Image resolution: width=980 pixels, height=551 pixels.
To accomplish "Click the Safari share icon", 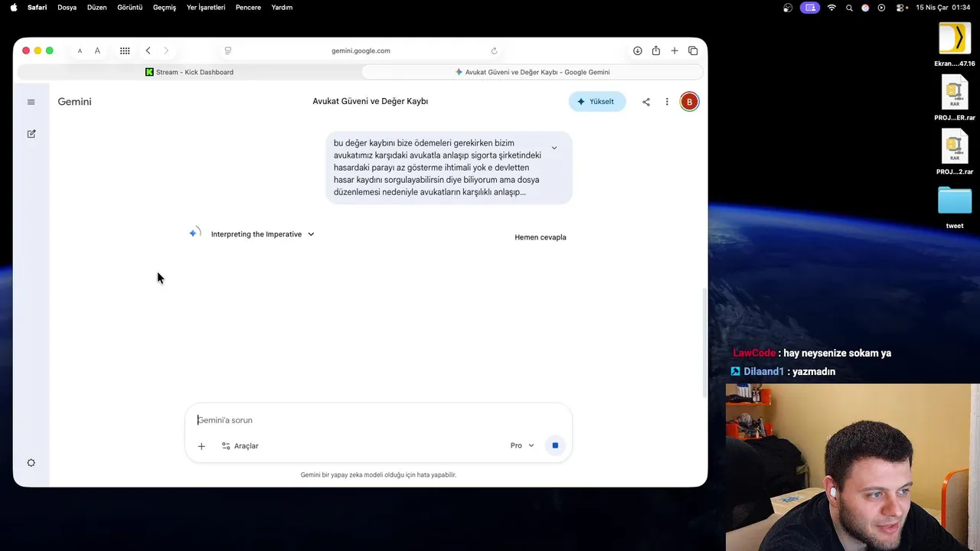I will (x=656, y=51).
